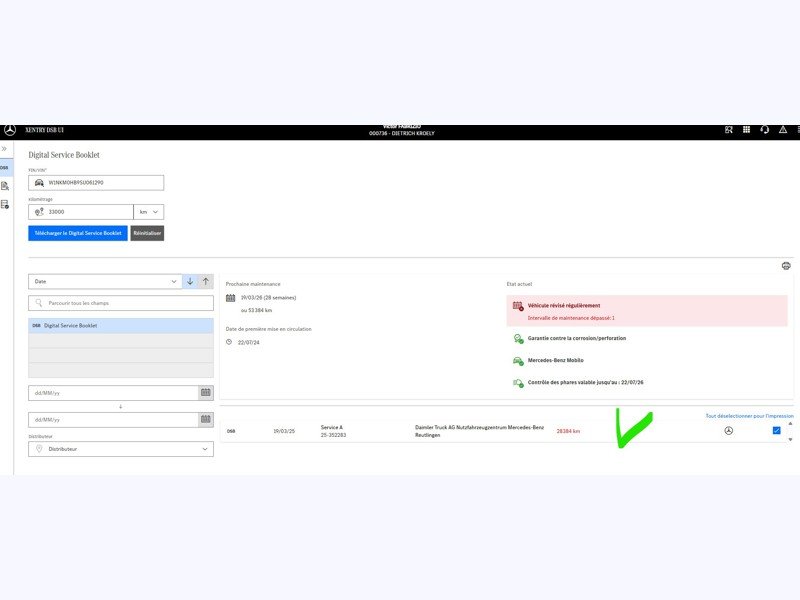
Task: Uncheck the Service A entry checkbox
Action: [777, 431]
